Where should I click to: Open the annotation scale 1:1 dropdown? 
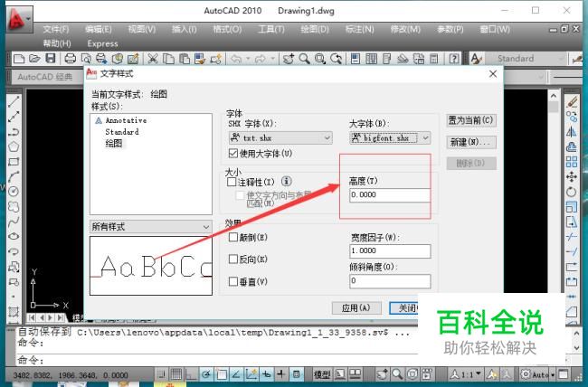coord(466,373)
